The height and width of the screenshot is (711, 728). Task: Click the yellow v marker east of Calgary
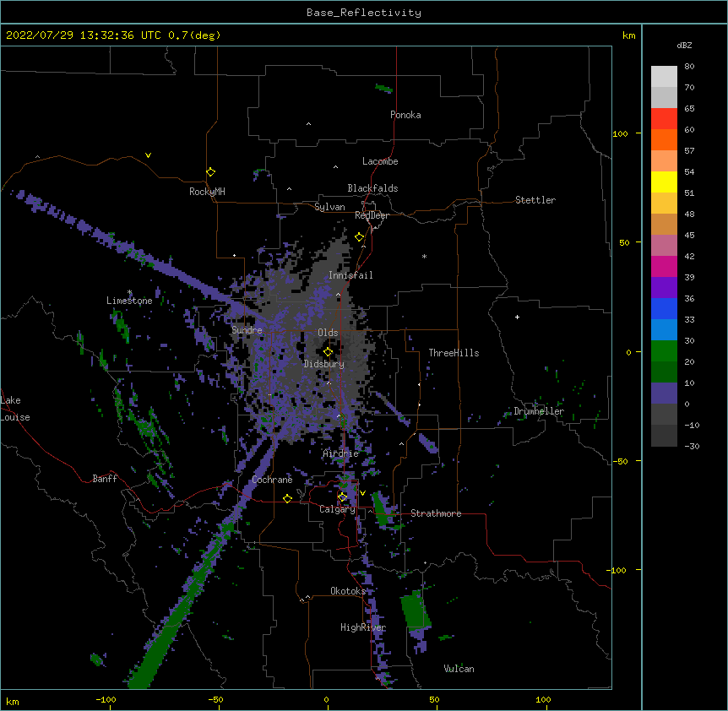tap(362, 493)
